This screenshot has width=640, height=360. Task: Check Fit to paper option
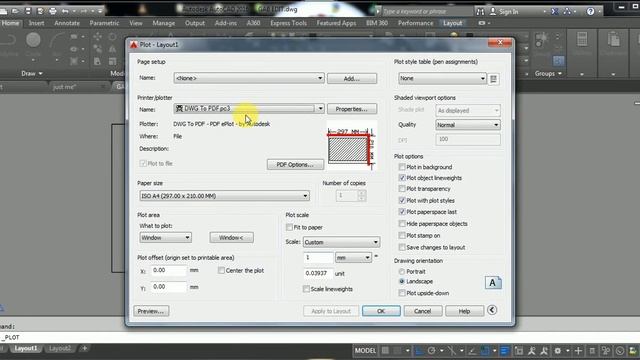[x=289, y=227]
